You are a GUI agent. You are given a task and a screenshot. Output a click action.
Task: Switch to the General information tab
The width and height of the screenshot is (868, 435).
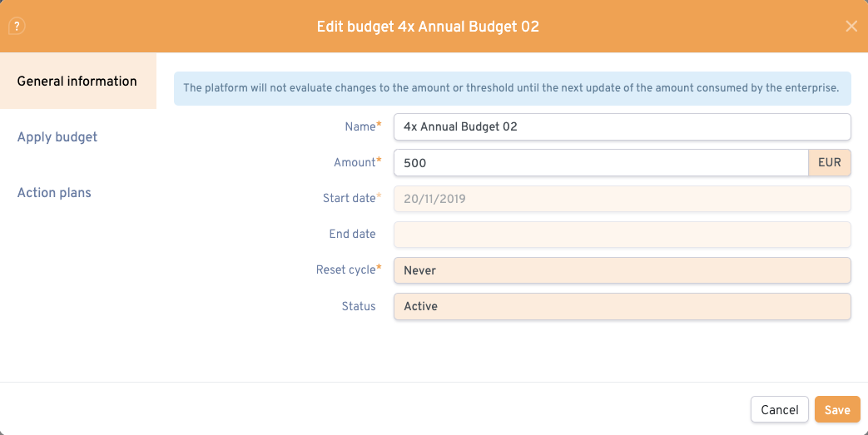(x=78, y=81)
